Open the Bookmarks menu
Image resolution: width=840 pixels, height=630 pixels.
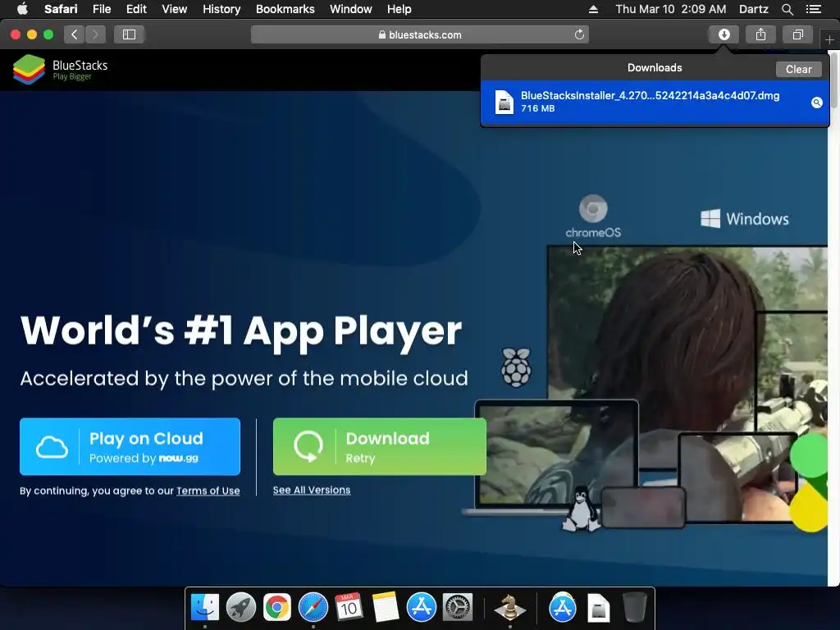[285, 9]
